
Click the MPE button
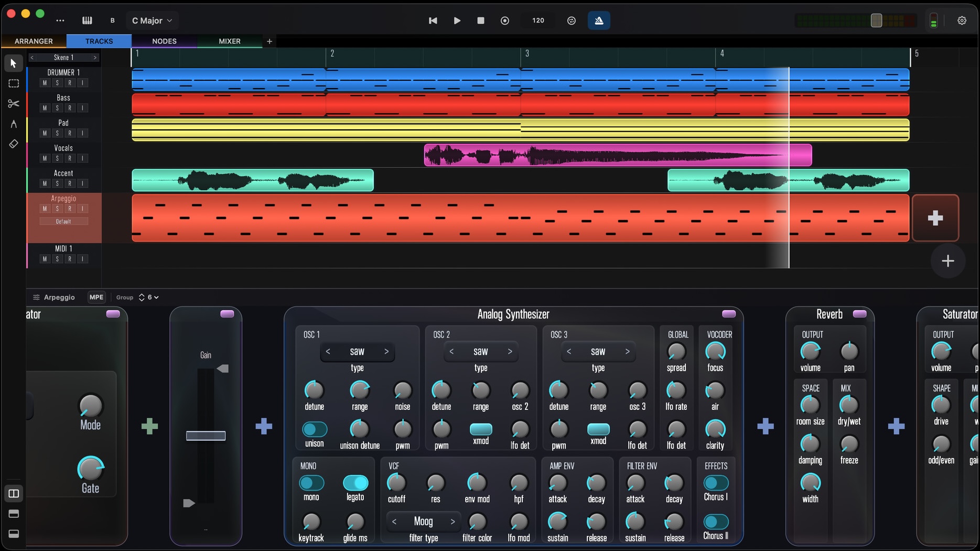pyautogui.click(x=96, y=298)
